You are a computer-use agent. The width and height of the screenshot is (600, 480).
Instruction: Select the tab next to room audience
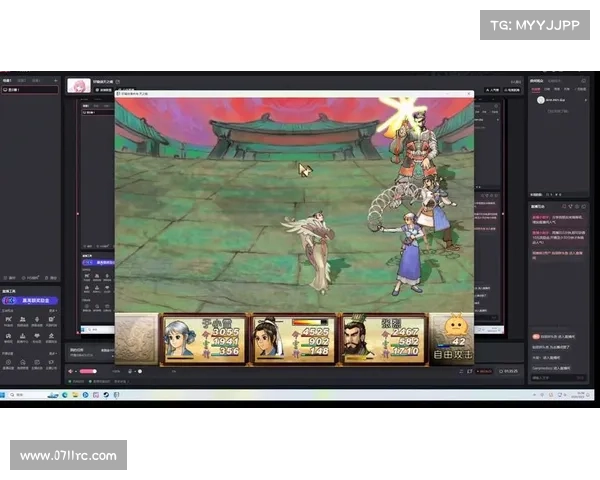[554, 81]
